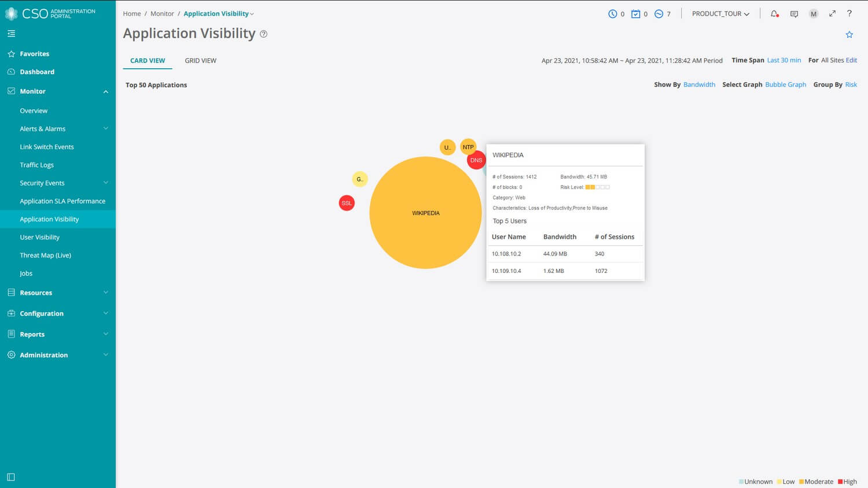Expand to full screen view mode

click(832, 13)
